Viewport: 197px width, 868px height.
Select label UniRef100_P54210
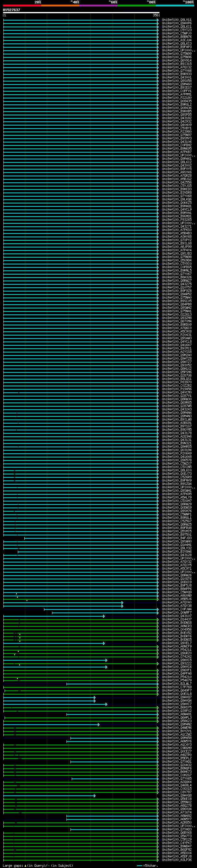pos(177,677)
